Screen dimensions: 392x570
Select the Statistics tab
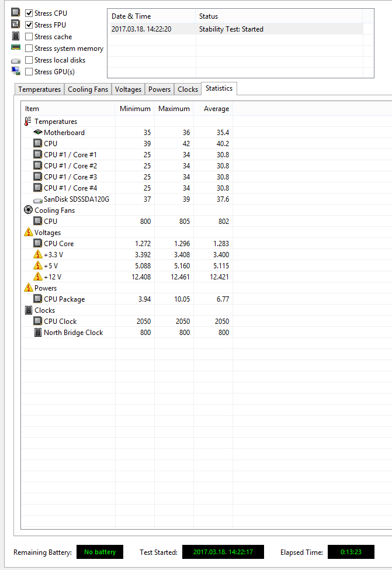pos(219,88)
